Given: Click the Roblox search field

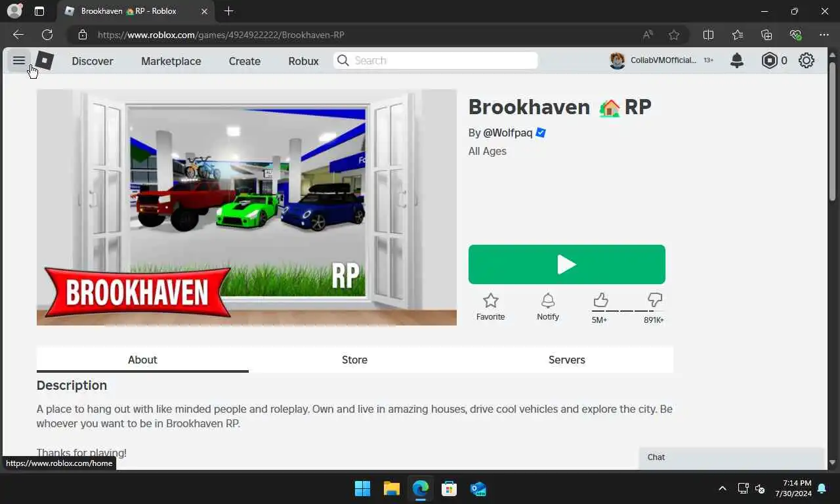Looking at the screenshot, I should tap(436, 60).
